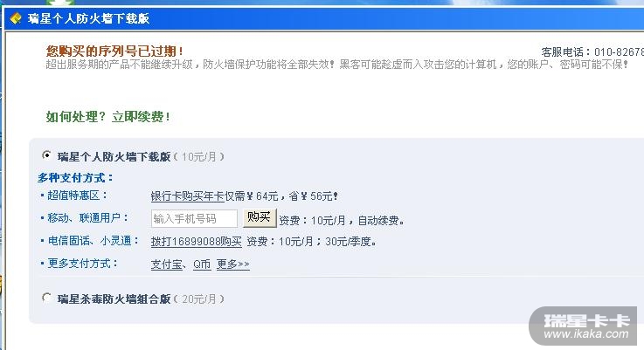
Task: Click the 输入手机号码 phone number field
Action: coord(194,218)
